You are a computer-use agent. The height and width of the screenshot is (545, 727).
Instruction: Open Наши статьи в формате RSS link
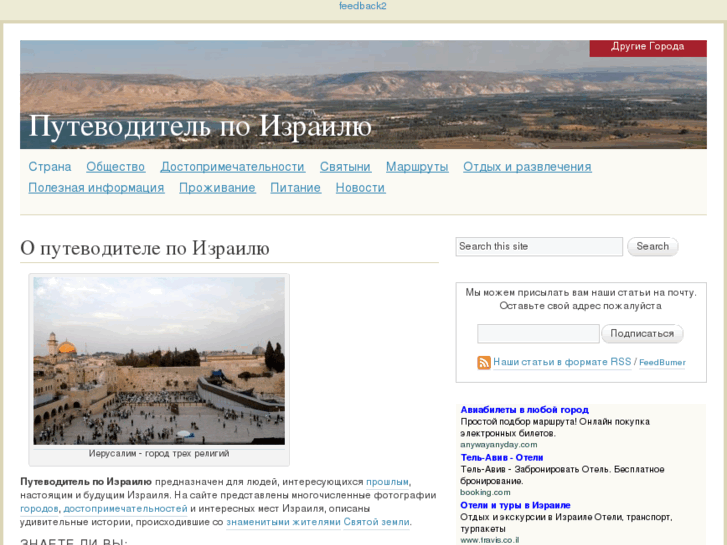pyautogui.click(x=562, y=362)
